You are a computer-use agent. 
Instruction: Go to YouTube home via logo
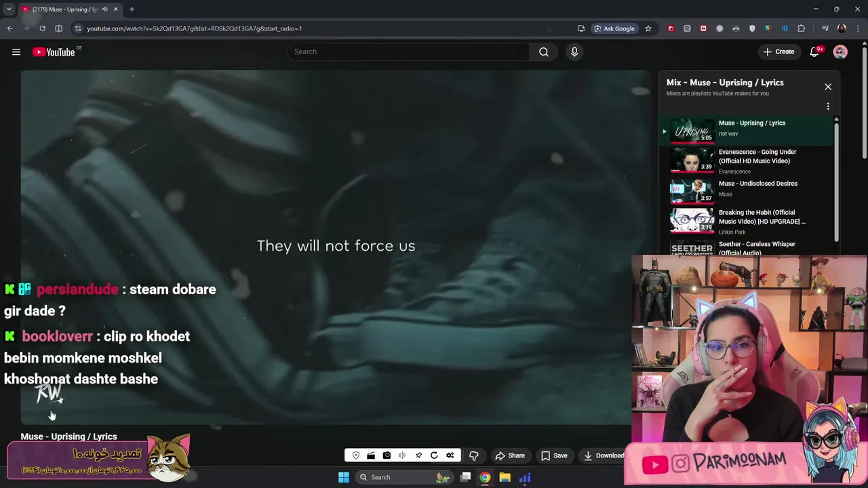pyautogui.click(x=54, y=52)
